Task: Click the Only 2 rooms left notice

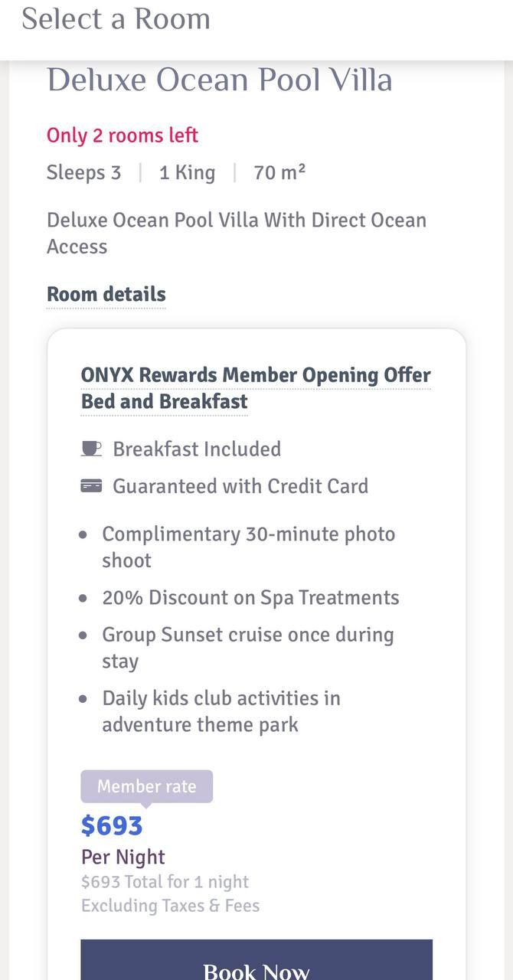Action: (x=123, y=136)
